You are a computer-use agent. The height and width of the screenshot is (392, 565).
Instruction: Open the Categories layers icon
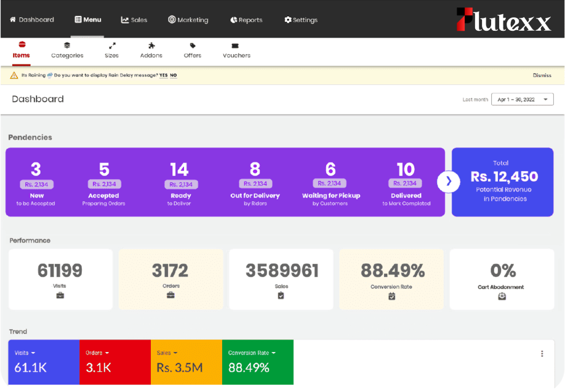[x=67, y=46]
